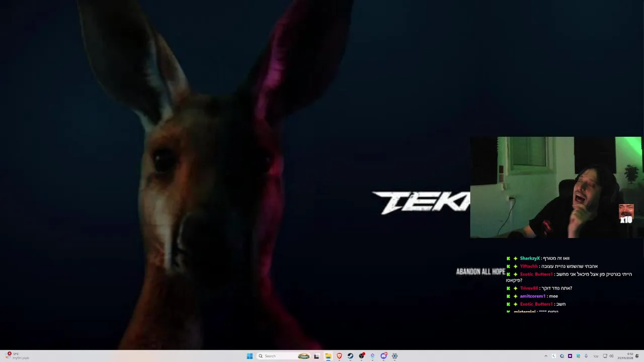Open the Windows Start menu
Viewport: 644px width, 362px height.
point(250,356)
